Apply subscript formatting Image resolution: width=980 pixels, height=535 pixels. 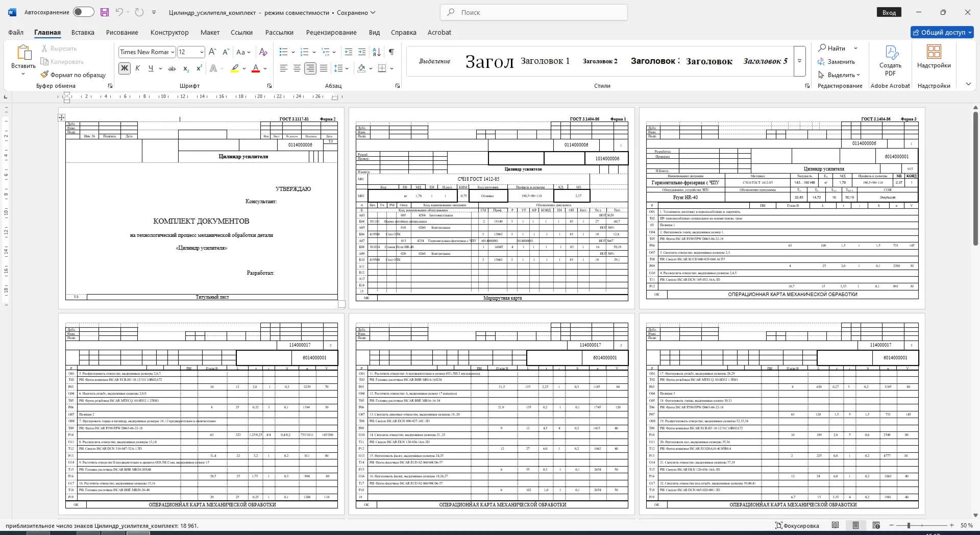(186, 68)
